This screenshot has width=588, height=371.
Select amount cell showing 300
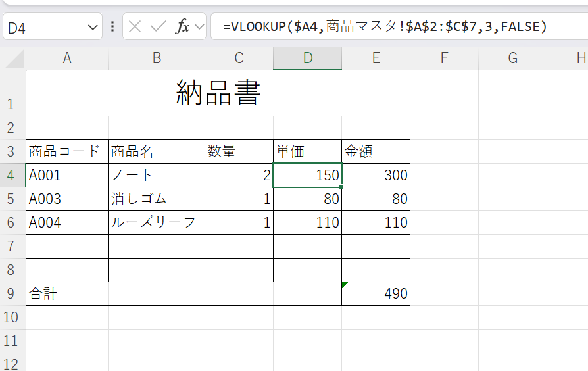pyautogui.click(x=376, y=175)
